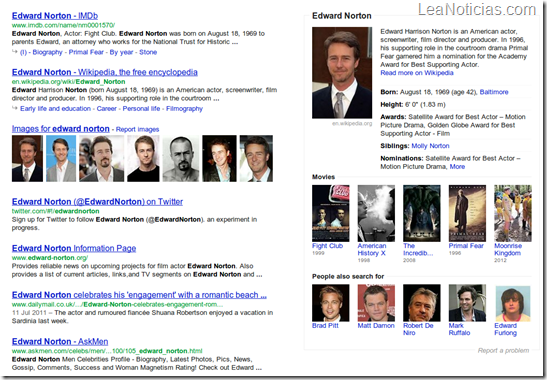Viewport: 547px width, 380px height.
Task: Open the By year sublink under IMDb
Action: tap(121, 52)
